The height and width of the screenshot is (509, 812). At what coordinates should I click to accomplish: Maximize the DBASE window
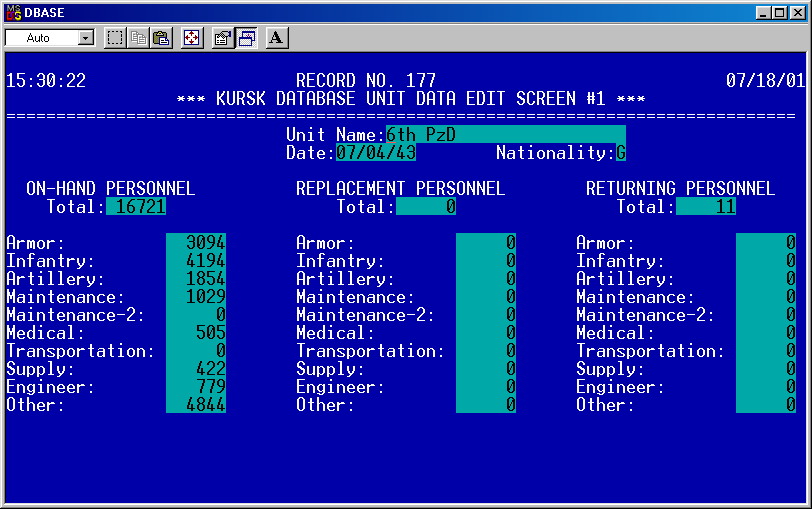[x=780, y=11]
